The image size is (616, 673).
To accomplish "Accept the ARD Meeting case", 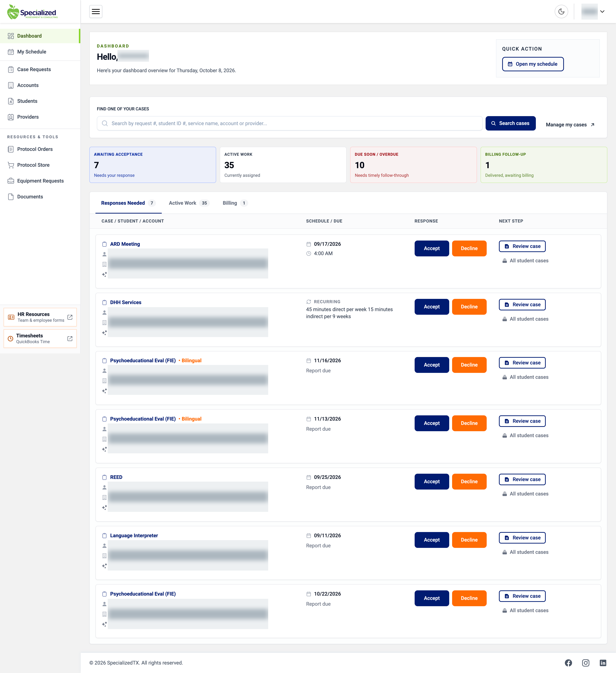I will tap(432, 248).
